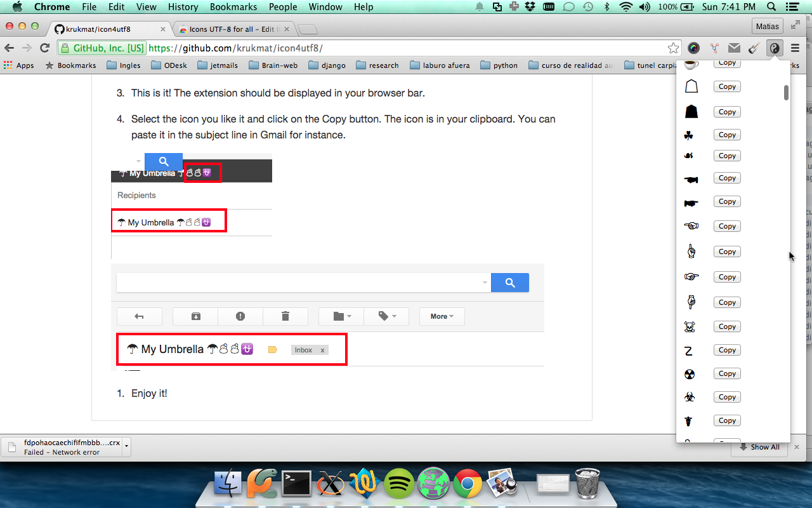Click the Matias profile button
Screen dimensions: 812x508
(768, 26)
